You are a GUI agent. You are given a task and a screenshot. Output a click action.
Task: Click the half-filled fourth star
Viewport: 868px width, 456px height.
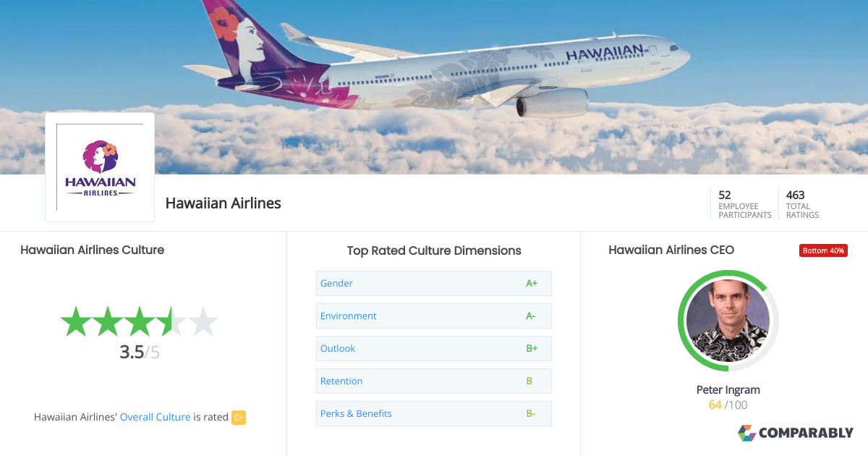[x=173, y=321]
